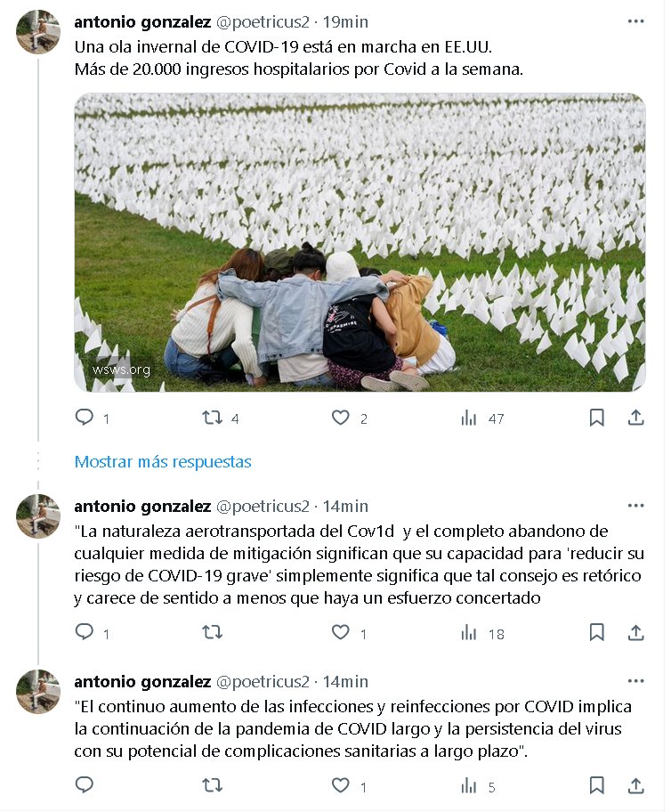Open @poetricus2 profile from first tweet
The image size is (671, 812).
(x=263, y=21)
